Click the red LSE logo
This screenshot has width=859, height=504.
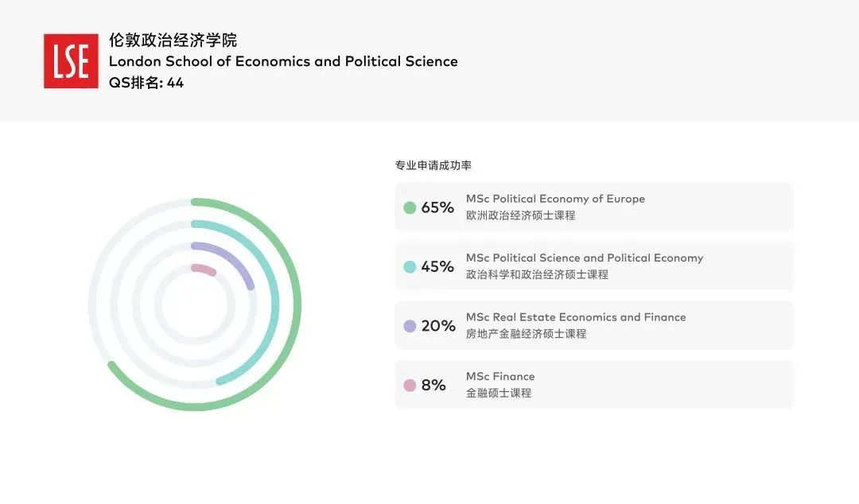point(71,60)
